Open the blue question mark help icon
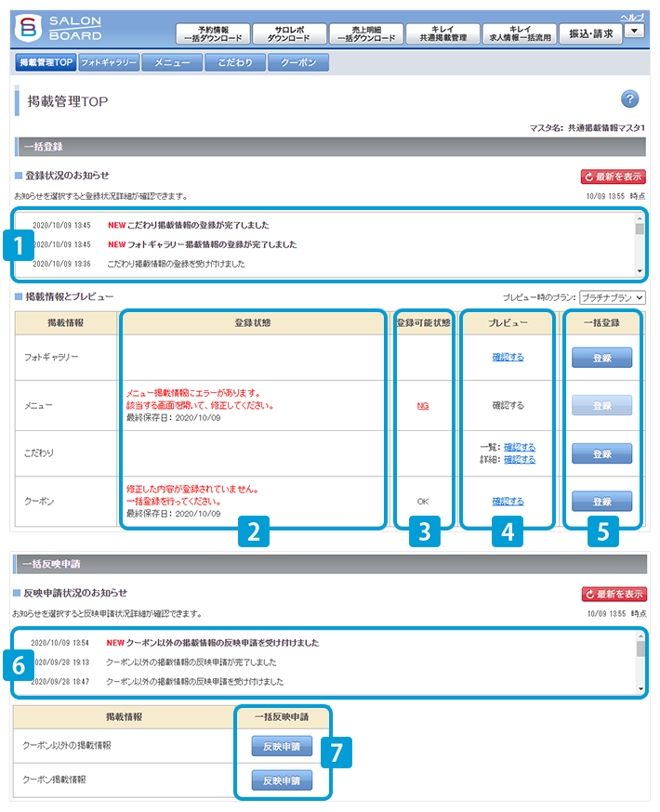 [629, 99]
